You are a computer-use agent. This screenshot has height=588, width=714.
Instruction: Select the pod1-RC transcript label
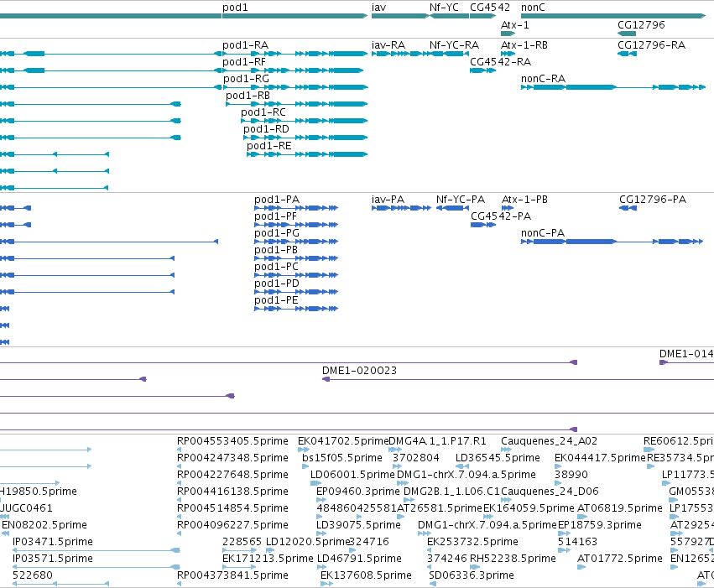[x=263, y=112]
